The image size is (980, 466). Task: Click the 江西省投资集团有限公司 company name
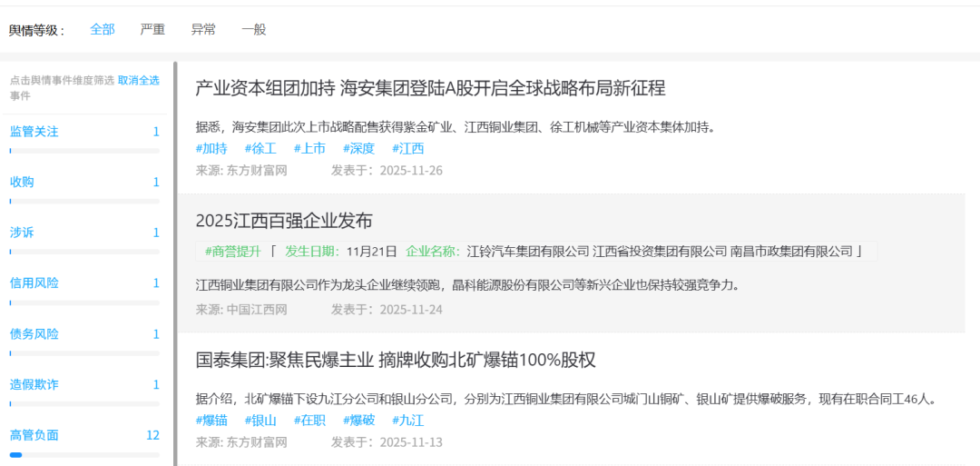[x=660, y=252]
